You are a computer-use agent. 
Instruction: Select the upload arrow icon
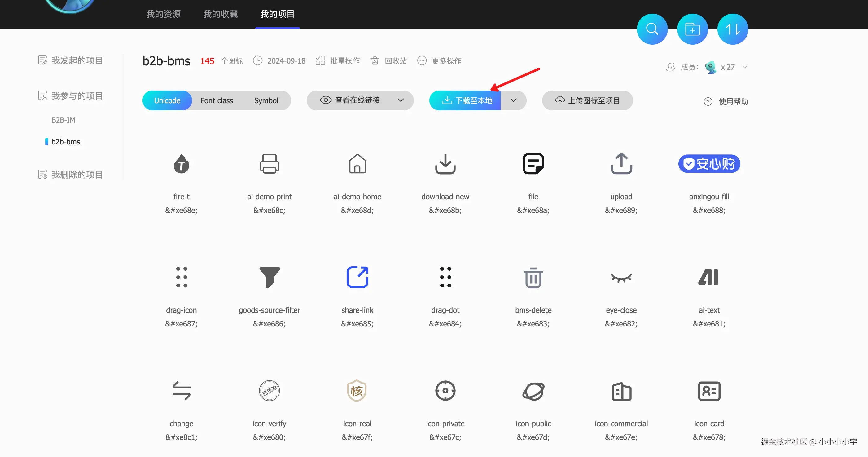point(621,164)
